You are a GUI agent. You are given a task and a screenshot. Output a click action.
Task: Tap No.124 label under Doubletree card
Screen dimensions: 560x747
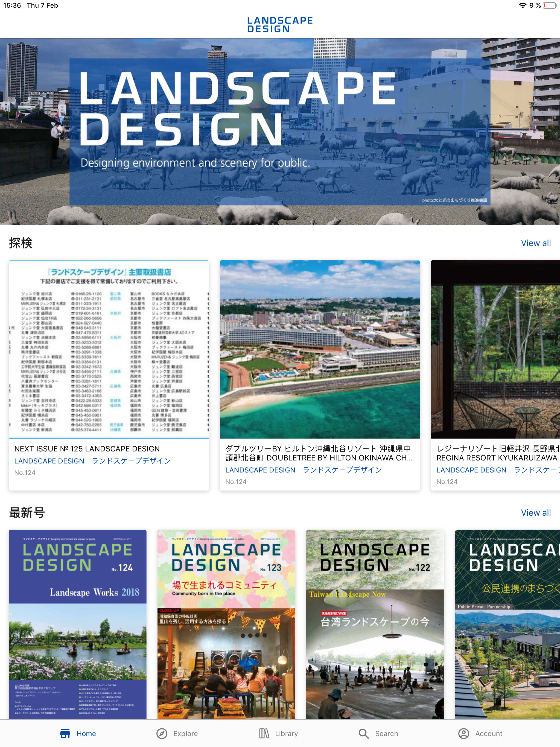pyautogui.click(x=236, y=482)
